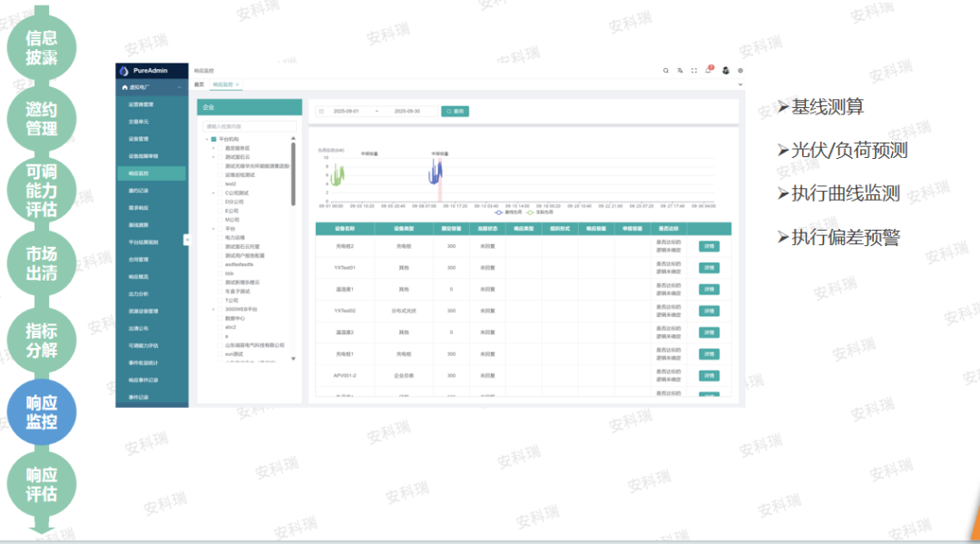Open 详情 for the 温湿度1 row
The image size is (980, 544).
point(709,290)
